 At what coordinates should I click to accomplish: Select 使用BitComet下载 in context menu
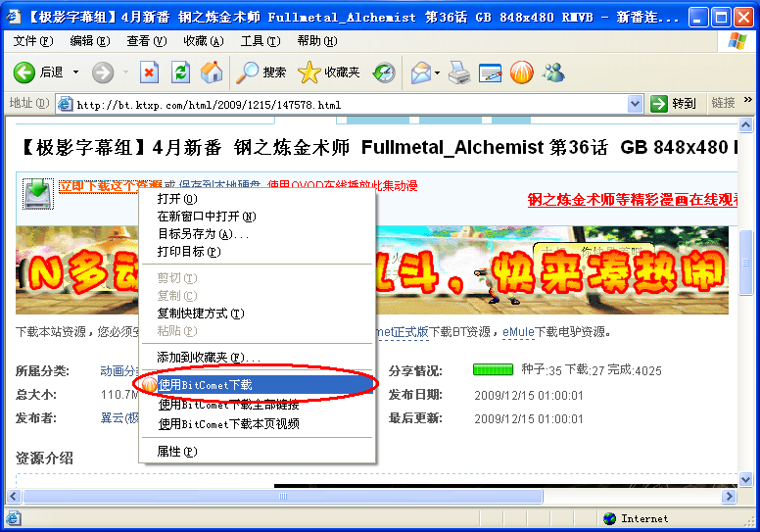pos(257,385)
